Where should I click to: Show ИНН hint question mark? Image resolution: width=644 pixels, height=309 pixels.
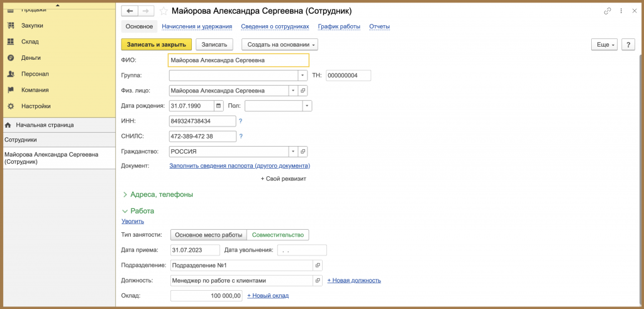241,121
